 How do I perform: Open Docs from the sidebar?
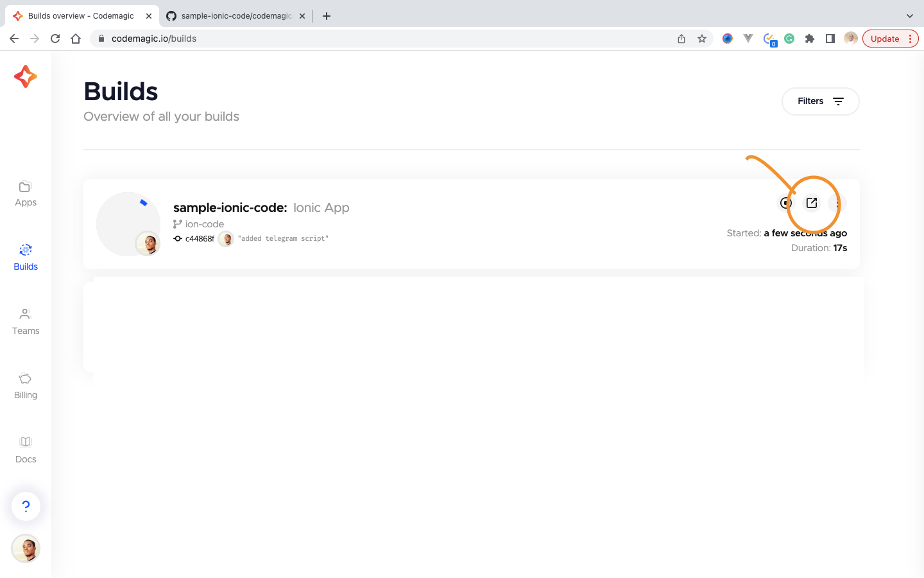pos(26,451)
